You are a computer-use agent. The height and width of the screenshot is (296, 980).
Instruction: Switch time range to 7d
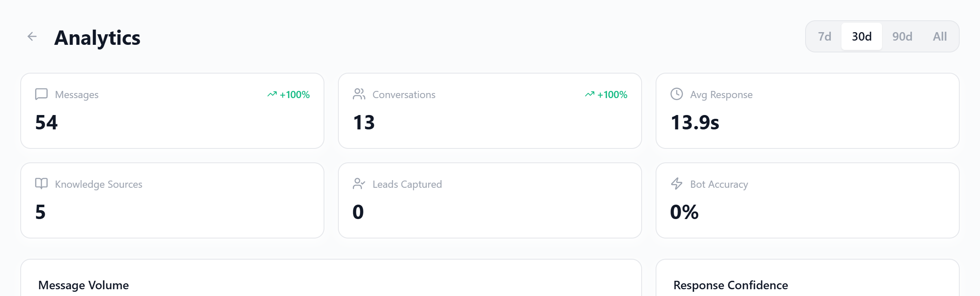[825, 37]
